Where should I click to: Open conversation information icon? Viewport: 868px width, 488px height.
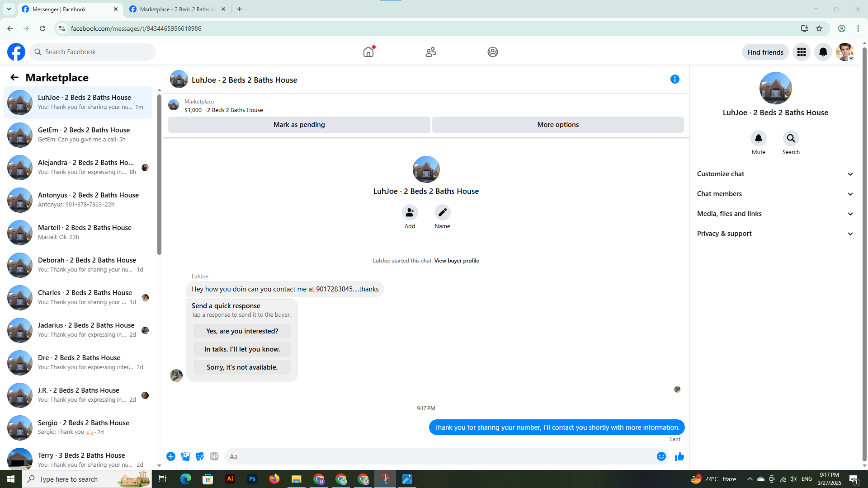tap(675, 79)
